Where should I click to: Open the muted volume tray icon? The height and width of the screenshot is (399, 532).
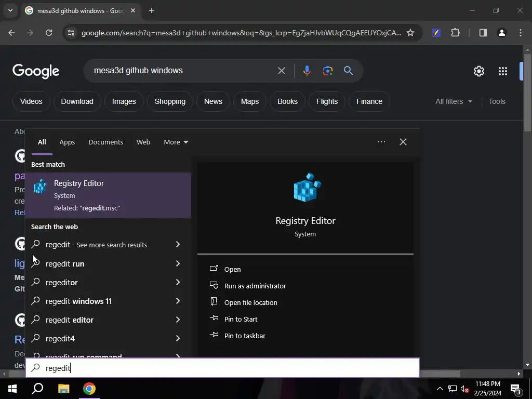pos(465,389)
